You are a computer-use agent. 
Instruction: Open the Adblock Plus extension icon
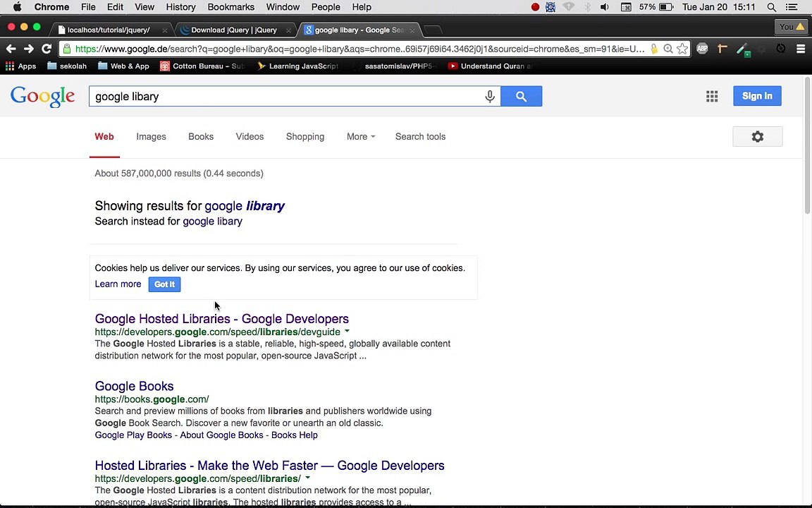[x=702, y=49]
